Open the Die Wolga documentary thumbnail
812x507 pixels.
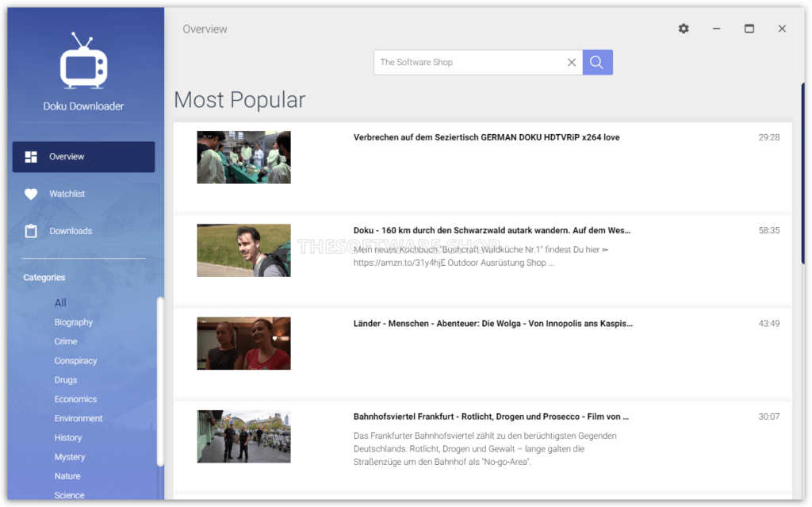244,344
